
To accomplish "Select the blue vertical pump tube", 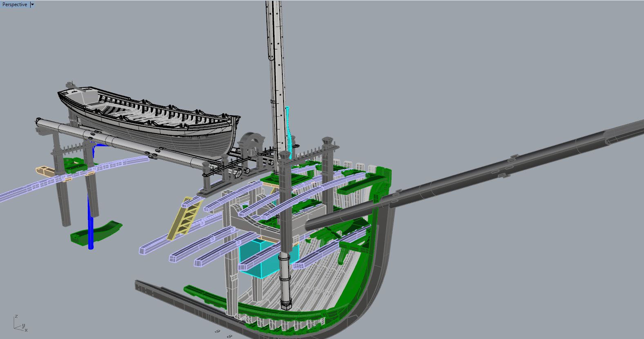I will click(x=91, y=221).
